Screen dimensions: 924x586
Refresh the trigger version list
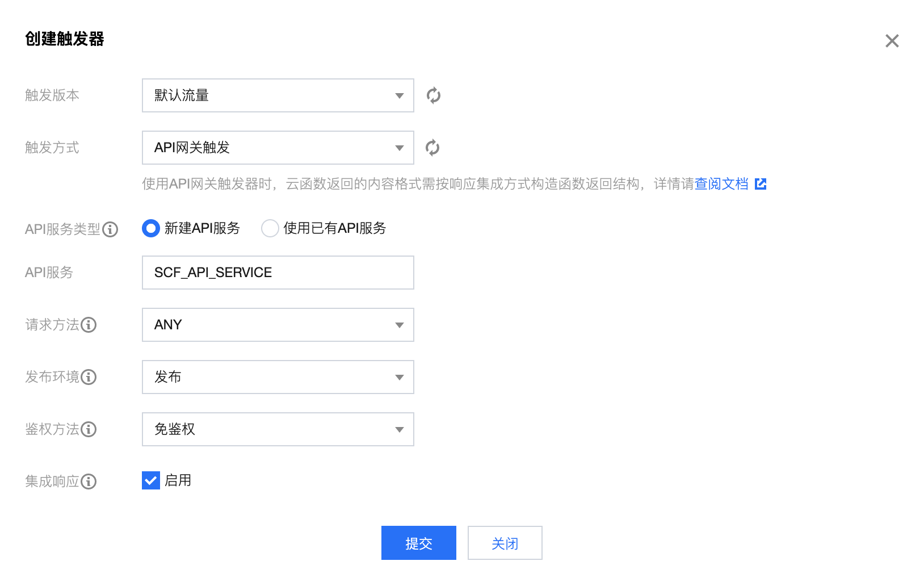point(433,95)
